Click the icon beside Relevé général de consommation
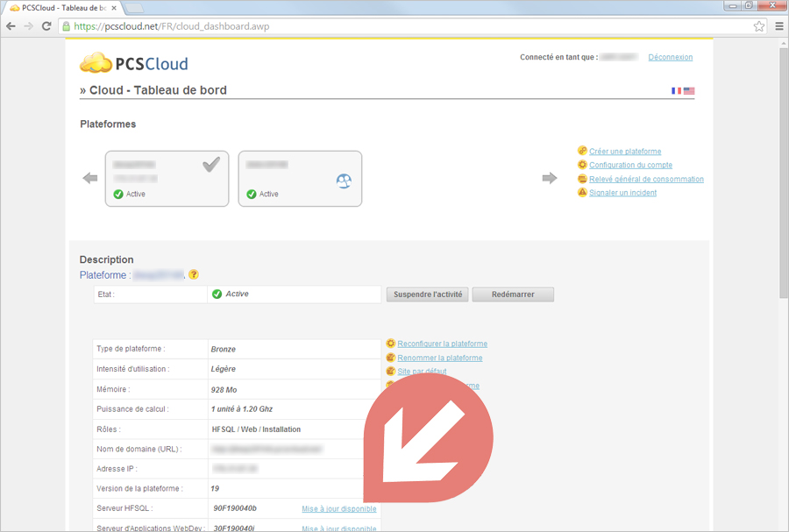 coord(582,179)
